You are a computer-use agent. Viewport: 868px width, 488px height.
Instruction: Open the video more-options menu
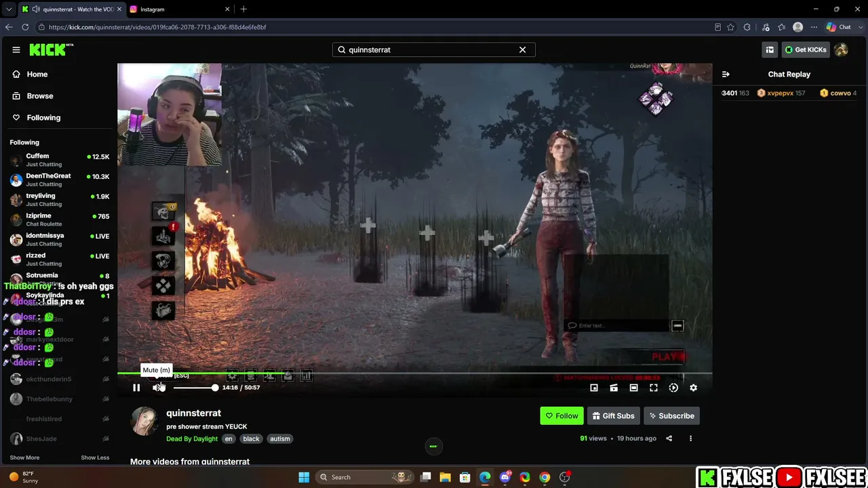[690, 439]
